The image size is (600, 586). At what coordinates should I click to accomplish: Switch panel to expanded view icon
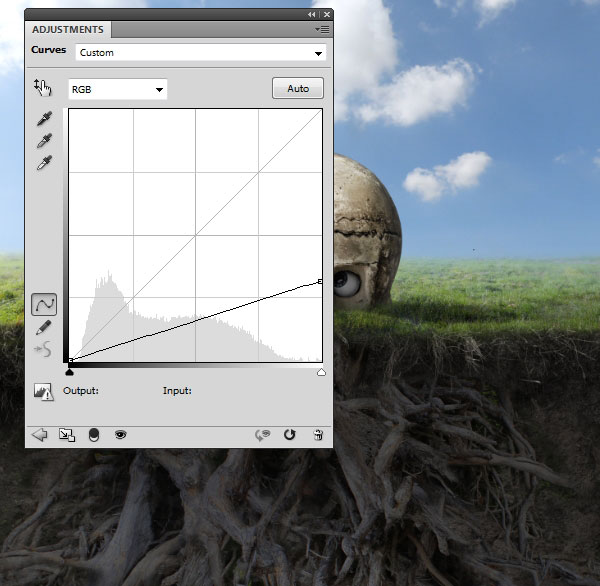tap(67, 435)
